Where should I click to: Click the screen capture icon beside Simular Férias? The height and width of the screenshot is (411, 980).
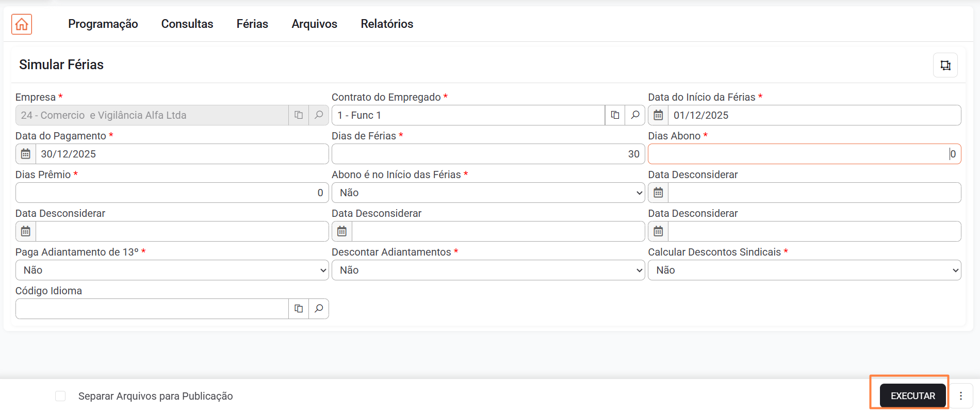[x=945, y=65]
